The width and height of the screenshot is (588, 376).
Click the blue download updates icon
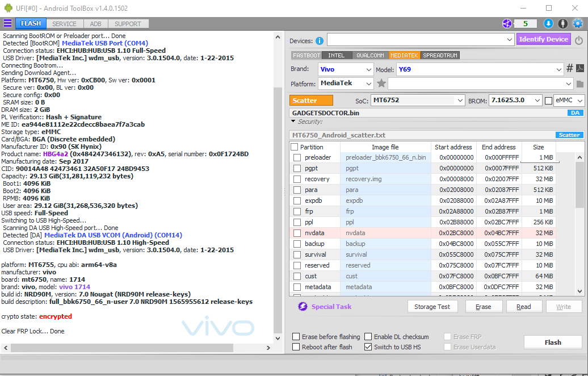click(548, 23)
